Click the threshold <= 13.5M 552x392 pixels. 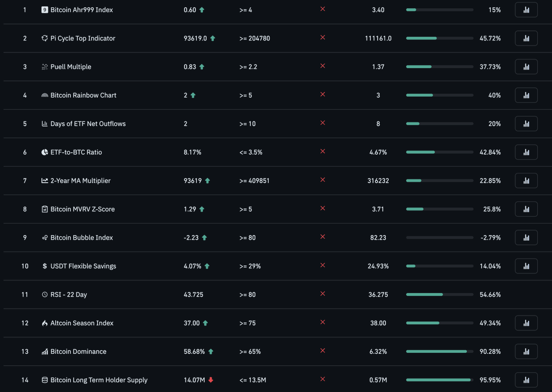pyautogui.click(x=253, y=380)
